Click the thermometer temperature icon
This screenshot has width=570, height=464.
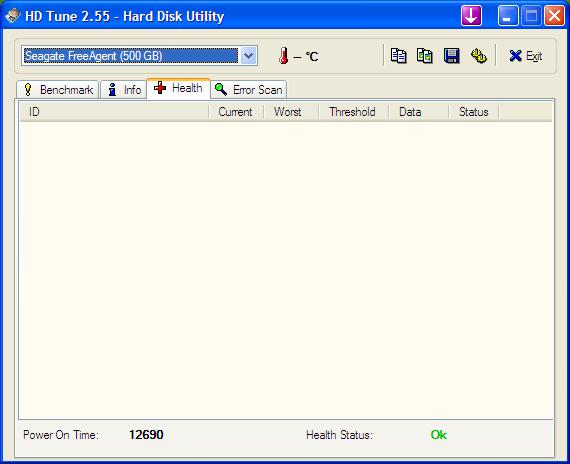click(x=284, y=56)
